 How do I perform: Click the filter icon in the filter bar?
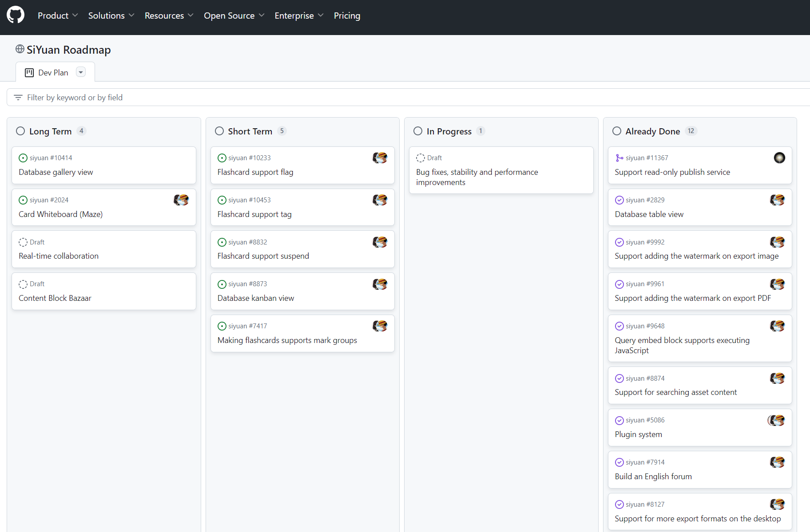[18, 97]
